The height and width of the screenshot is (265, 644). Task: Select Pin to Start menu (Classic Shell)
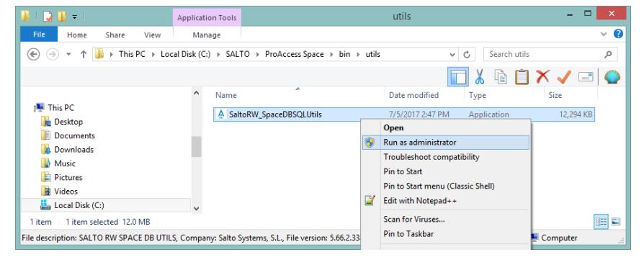click(446, 186)
